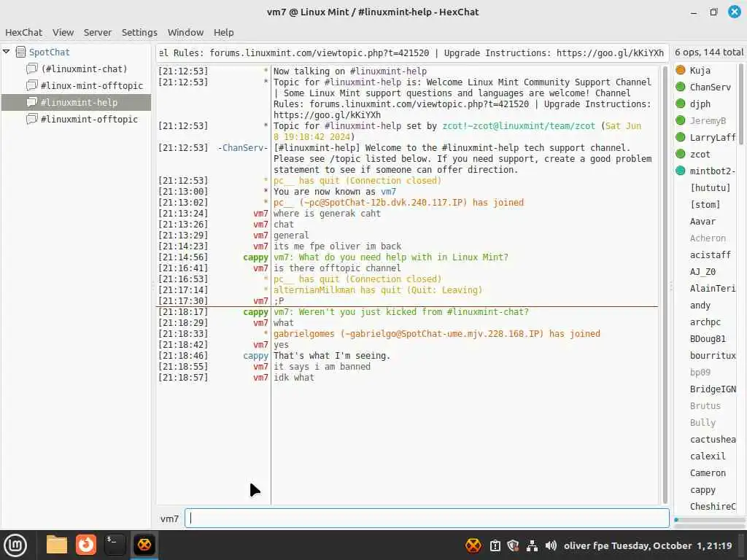
Task: Click the #linux-mint-offtopic channel icon
Action: point(32,85)
